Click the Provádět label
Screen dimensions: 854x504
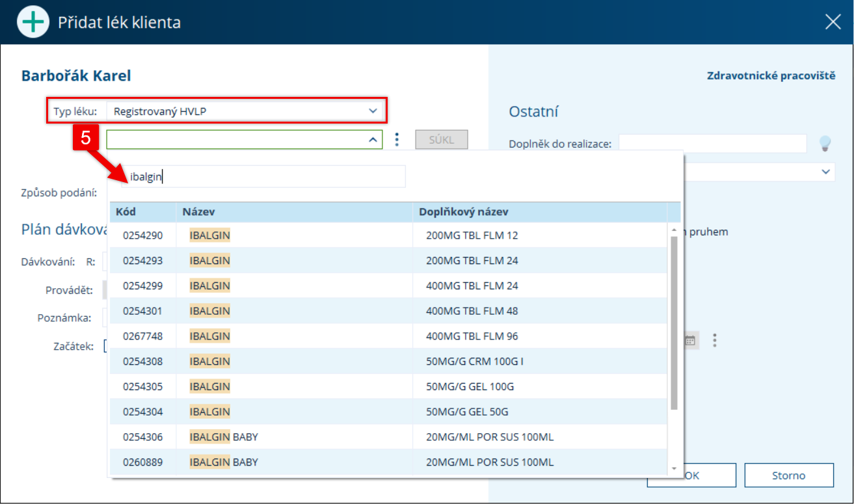tap(69, 289)
